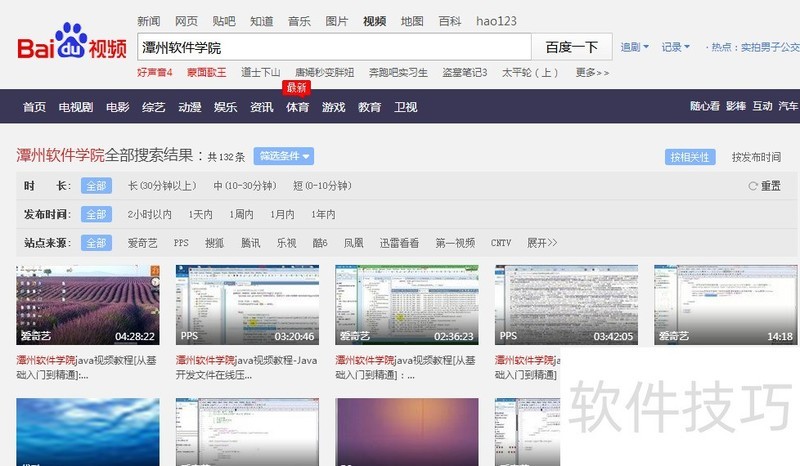Select 全部 in the 时长 filter row

click(96, 186)
